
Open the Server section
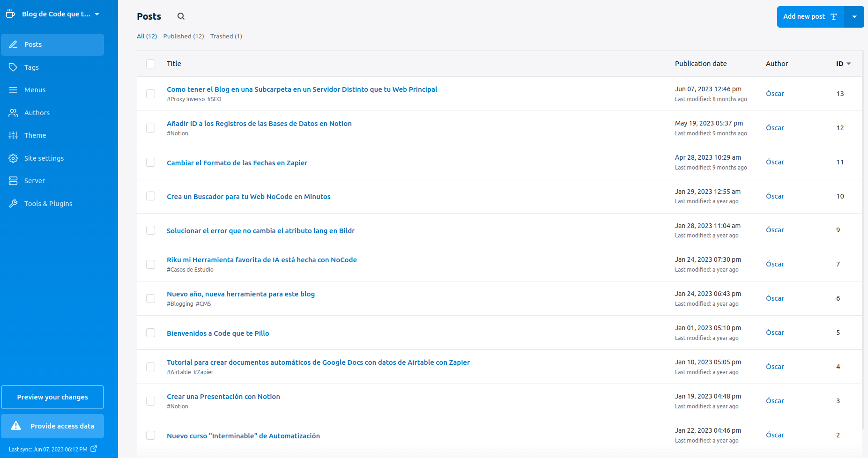click(34, 180)
